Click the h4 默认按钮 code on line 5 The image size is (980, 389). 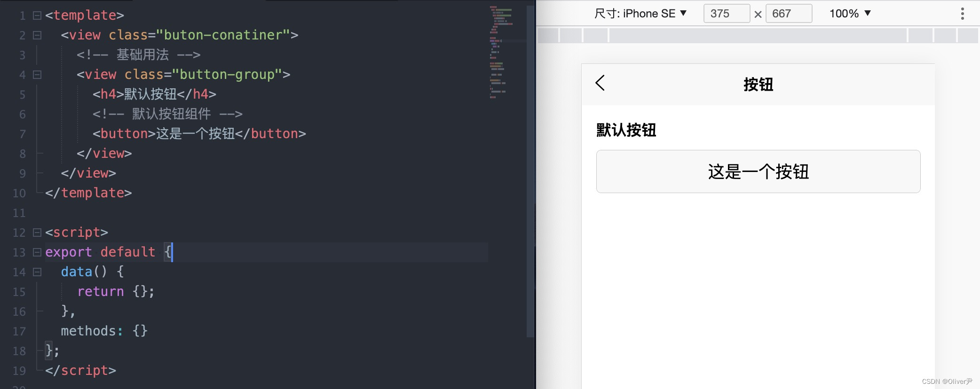154,94
